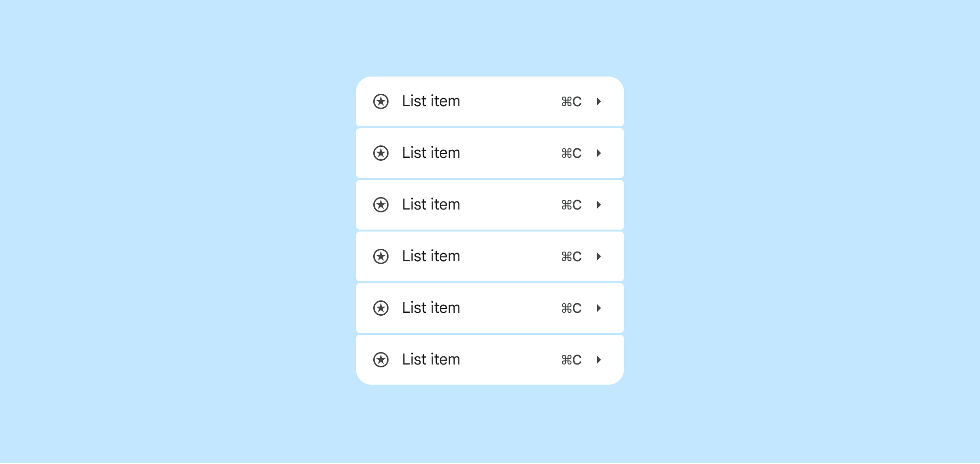Click the ⌘C shortcut in the bottom row
980x464 pixels.
(571, 360)
